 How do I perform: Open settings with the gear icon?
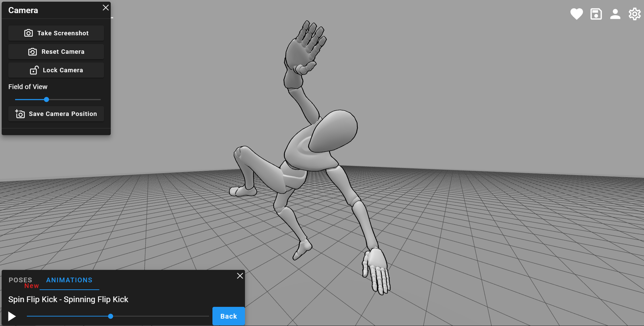click(634, 14)
